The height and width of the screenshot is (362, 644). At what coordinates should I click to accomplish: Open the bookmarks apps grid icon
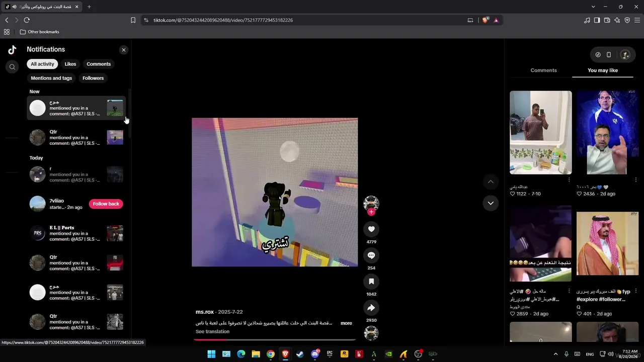click(x=7, y=32)
